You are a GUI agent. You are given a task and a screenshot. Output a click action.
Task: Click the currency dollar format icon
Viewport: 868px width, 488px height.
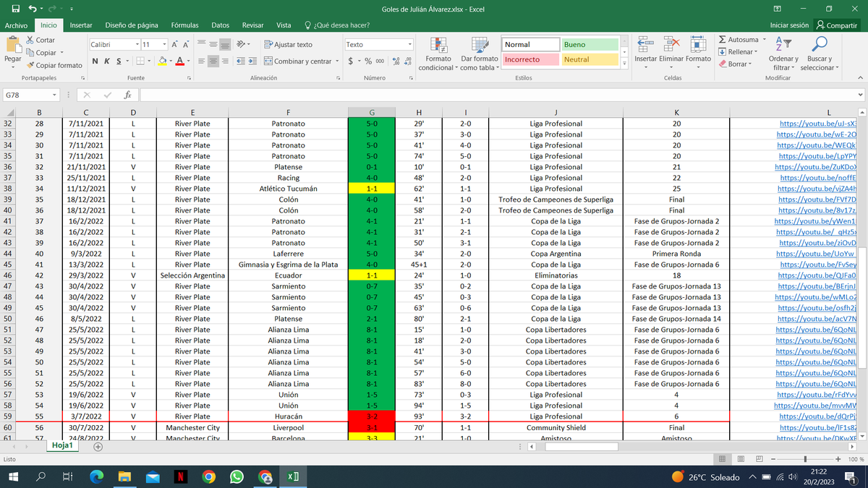351,61
